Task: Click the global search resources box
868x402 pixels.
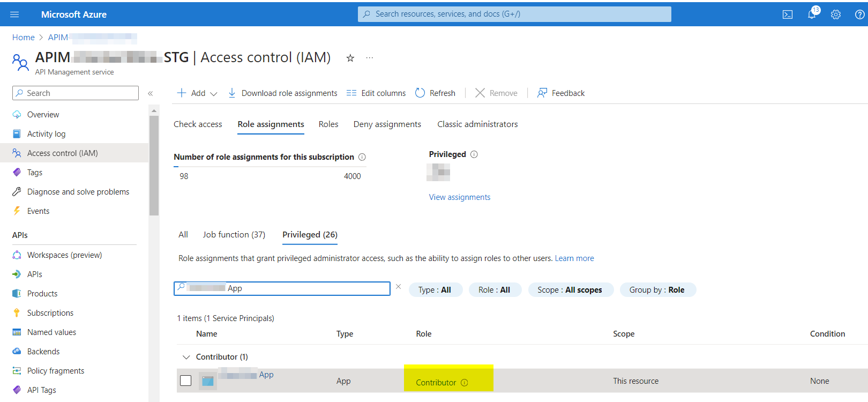Action: (514, 14)
